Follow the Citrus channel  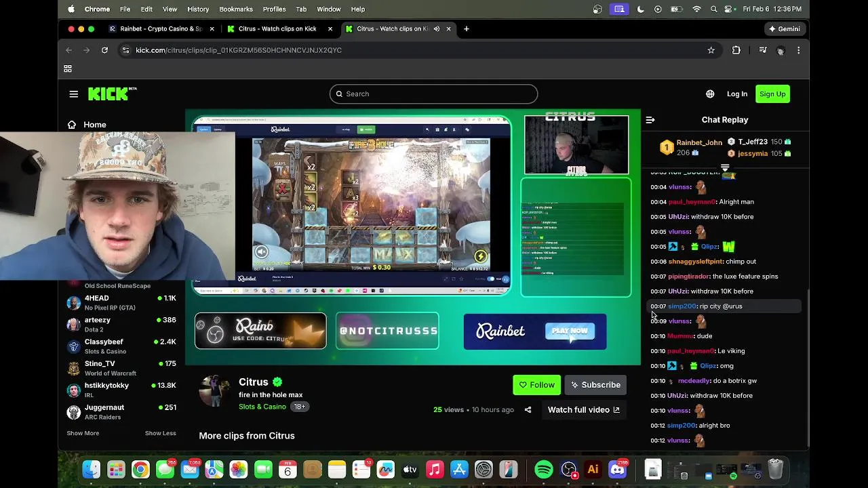point(536,385)
